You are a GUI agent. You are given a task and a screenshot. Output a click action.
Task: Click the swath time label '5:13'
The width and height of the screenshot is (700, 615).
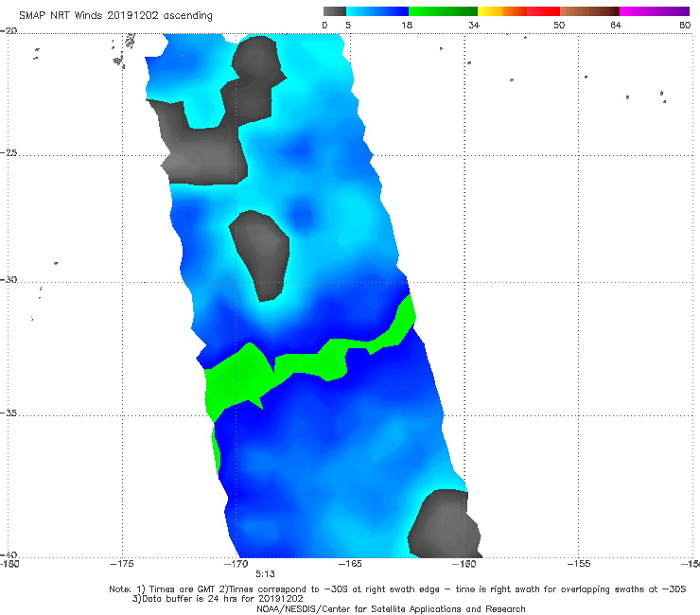click(x=265, y=574)
